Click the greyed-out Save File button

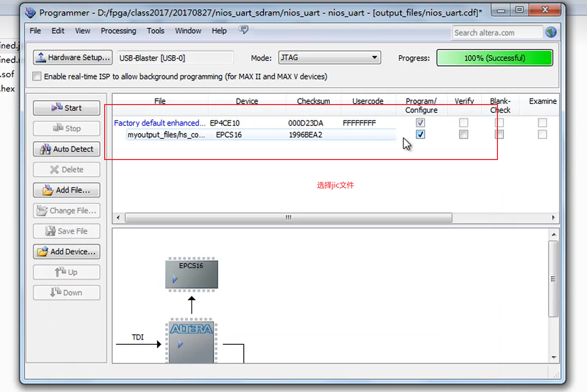click(67, 231)
